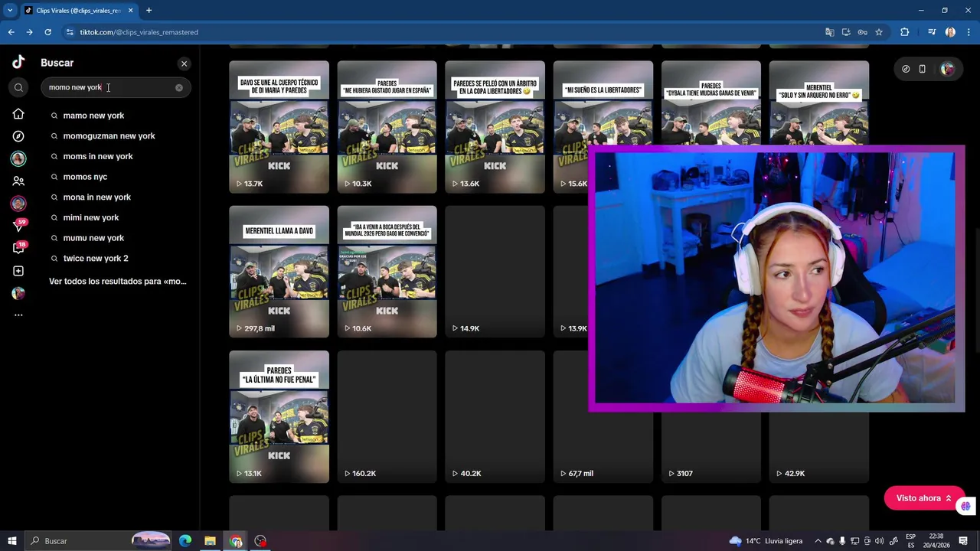The width and height of the screenshot is (980, 551).
Task: Open the Messages icon with 18 badge
Action: click(x=19, y=248)
